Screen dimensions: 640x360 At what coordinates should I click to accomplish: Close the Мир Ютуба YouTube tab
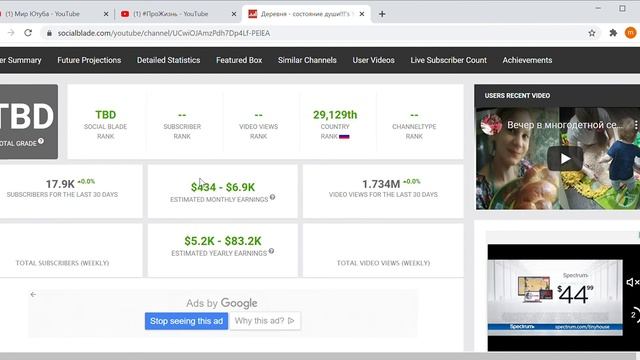106,14
